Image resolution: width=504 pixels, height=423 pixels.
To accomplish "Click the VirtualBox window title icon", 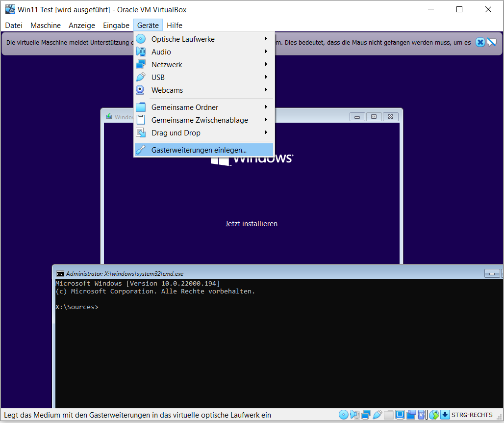I will [10, 9].
